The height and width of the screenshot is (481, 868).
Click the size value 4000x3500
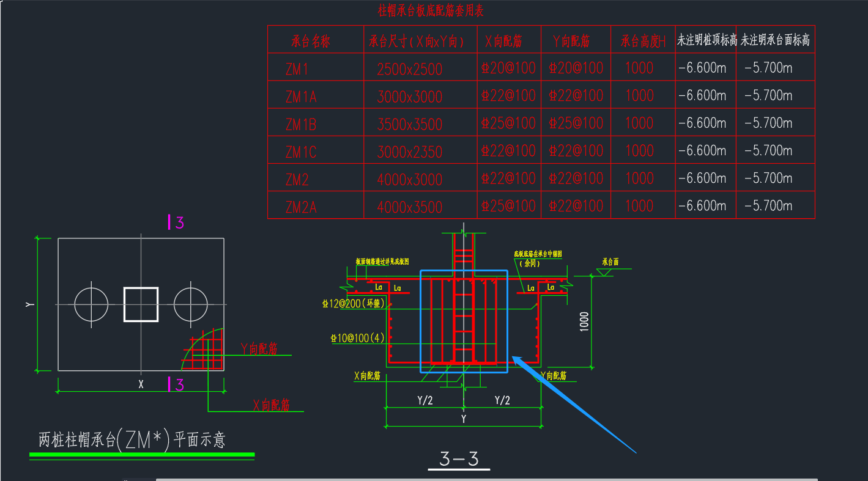[x=409, y=208]
